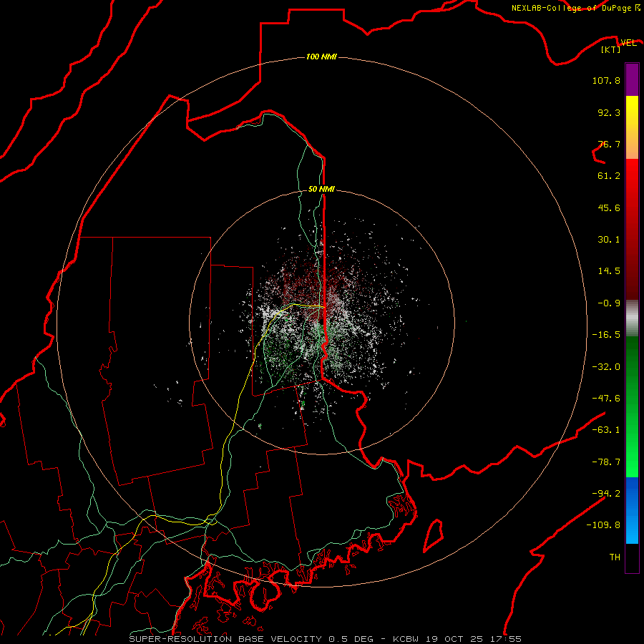The width and height of the screenshot is (644, 644).
Task: Click the -63.1 velocity scale value
Action: pyautogui.click(x=606, y=430)
